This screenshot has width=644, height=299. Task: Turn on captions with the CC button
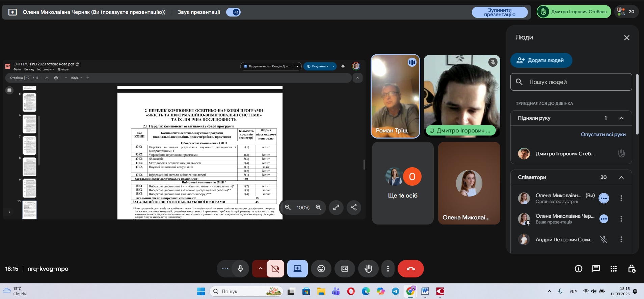click(x=345, y=269)
